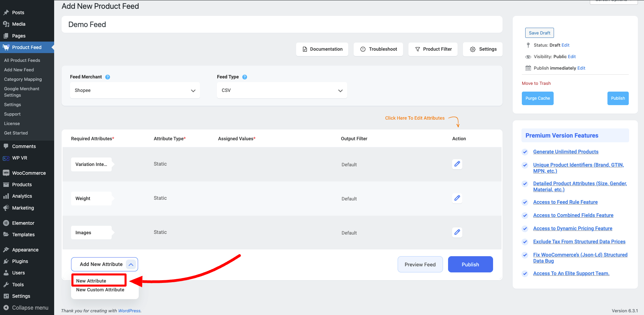Open Access To An Elite Support Team link
Image resolution: width=644 pixels, height=315 pixels.
(x=571, y=273)
